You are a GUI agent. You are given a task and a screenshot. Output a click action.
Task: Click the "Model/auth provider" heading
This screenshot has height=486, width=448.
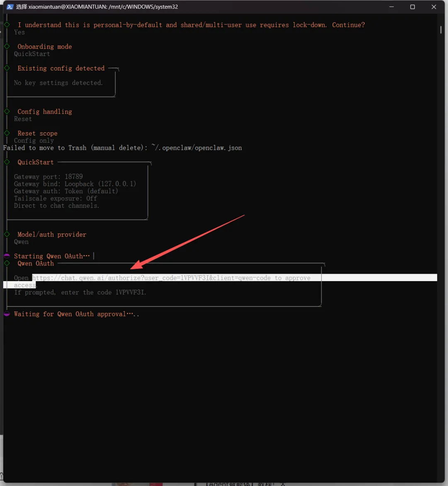click(52, 235)
